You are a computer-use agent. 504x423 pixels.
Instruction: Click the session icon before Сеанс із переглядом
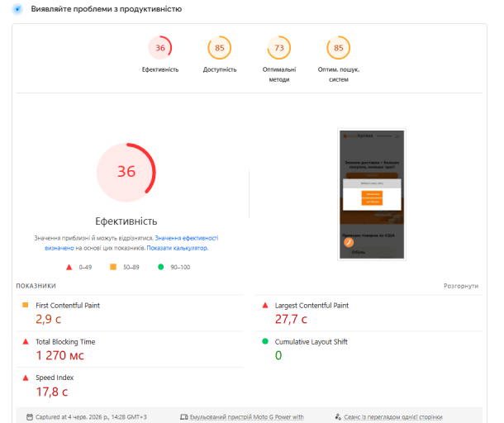point(338,417)
